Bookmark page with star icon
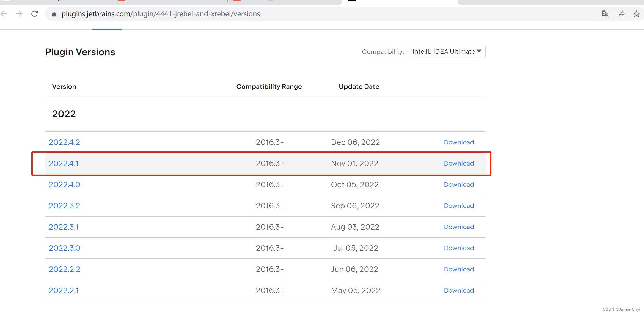644x314 pixels. tap(636, 14)
